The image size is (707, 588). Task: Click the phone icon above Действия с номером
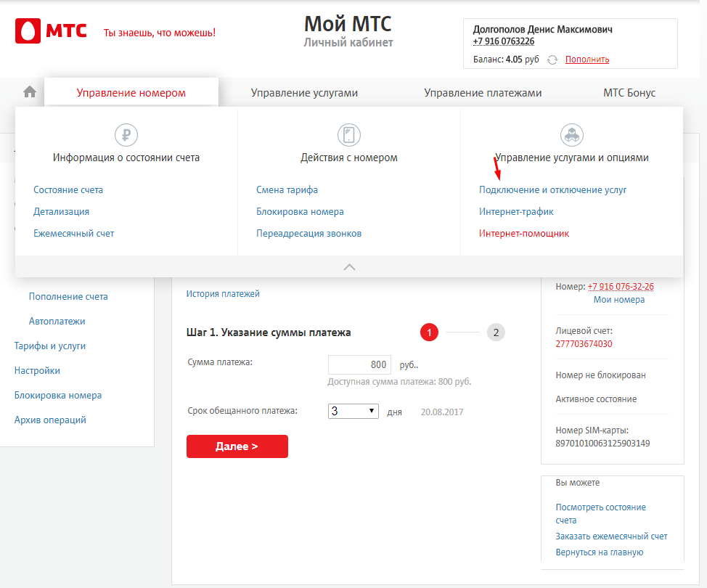coord(349,135)
